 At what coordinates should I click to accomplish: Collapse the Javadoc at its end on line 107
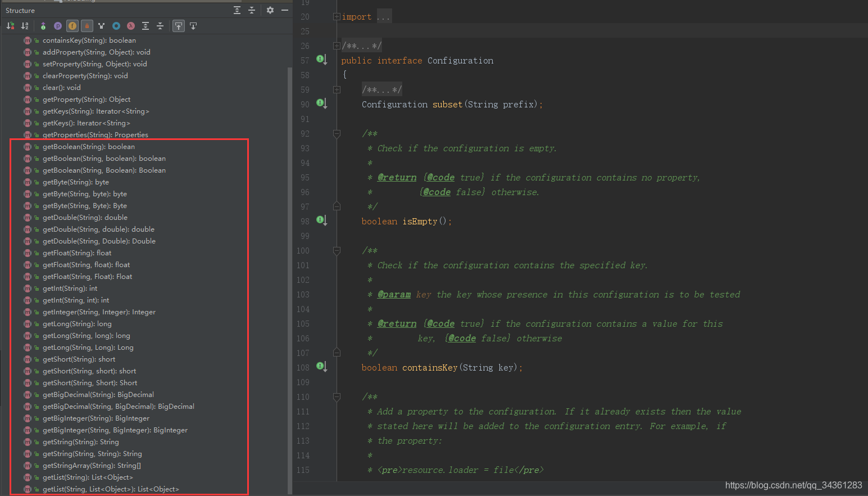click(x=337, y=353)
